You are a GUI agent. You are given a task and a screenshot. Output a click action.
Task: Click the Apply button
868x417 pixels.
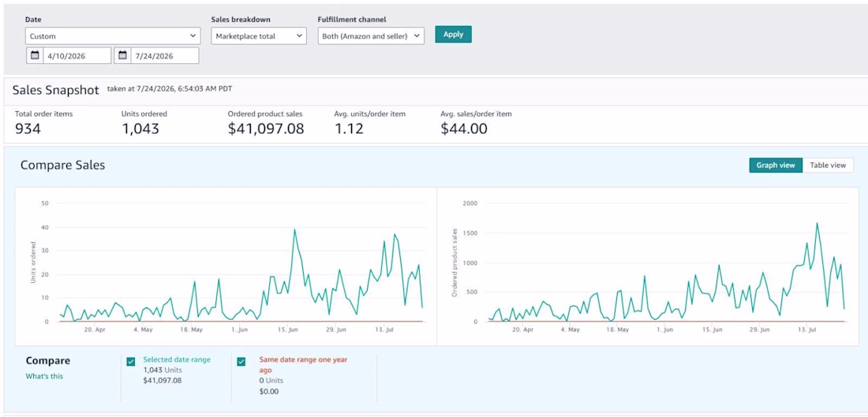(453, 34)
